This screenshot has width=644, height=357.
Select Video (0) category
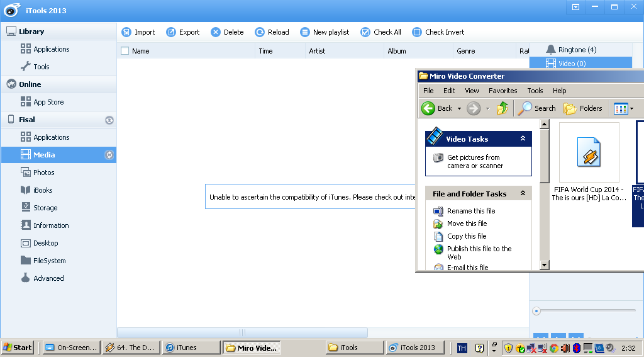coord(580,64)
